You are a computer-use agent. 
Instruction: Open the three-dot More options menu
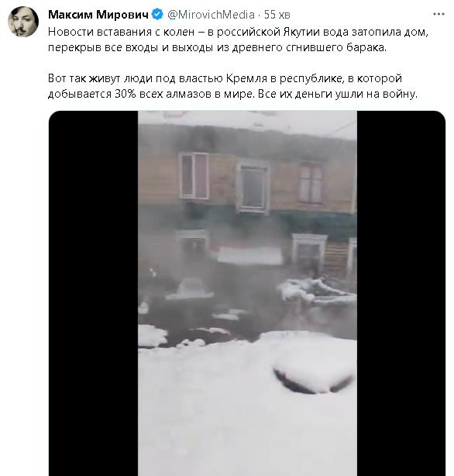439,14
